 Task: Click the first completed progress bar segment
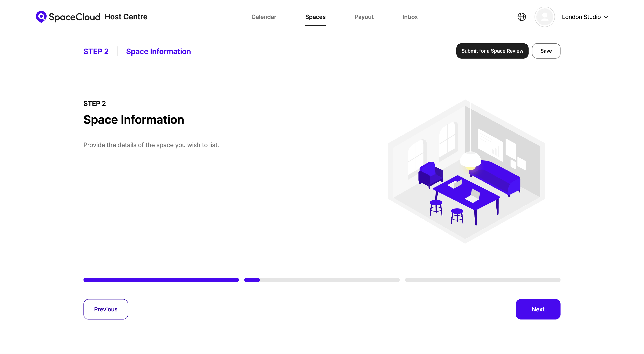(x=161, y=280)
